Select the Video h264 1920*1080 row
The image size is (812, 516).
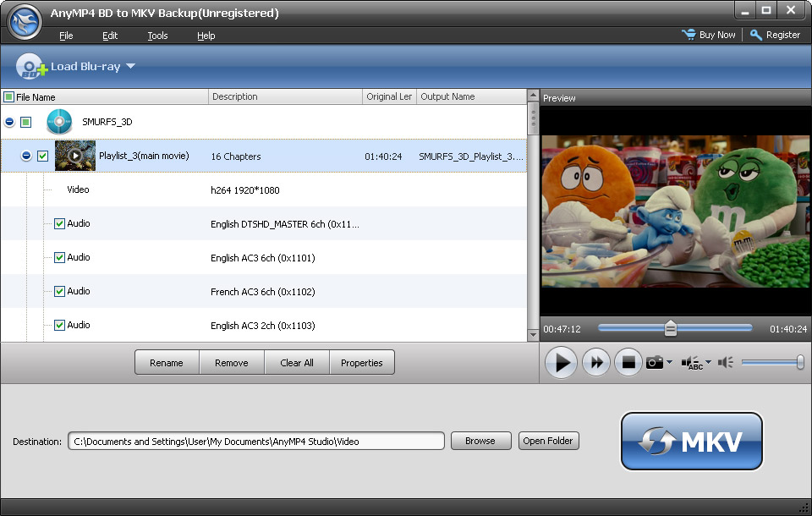coord(264,189)
